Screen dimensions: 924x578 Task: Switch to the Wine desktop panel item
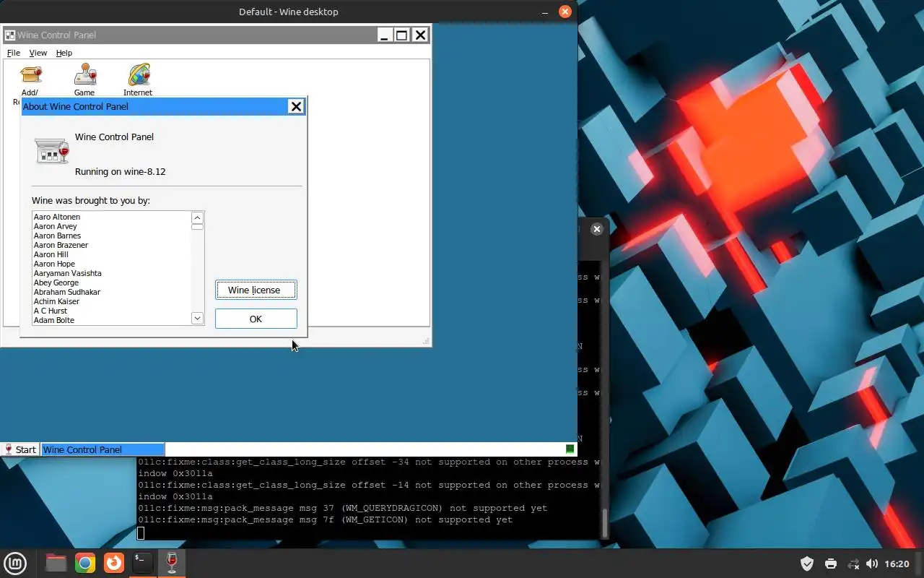[172, 564]
